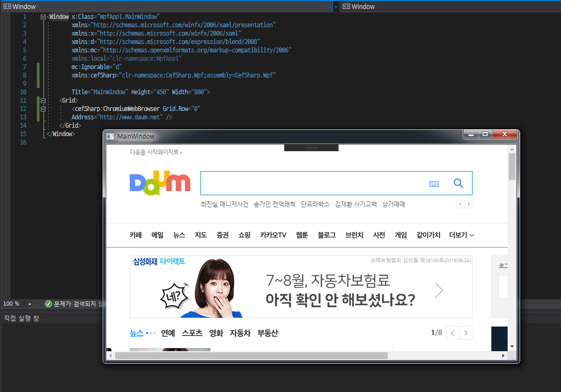Open the 블로그 menu item
The image size is (561, 392).
pyautogui.click(x=327, y=235)
